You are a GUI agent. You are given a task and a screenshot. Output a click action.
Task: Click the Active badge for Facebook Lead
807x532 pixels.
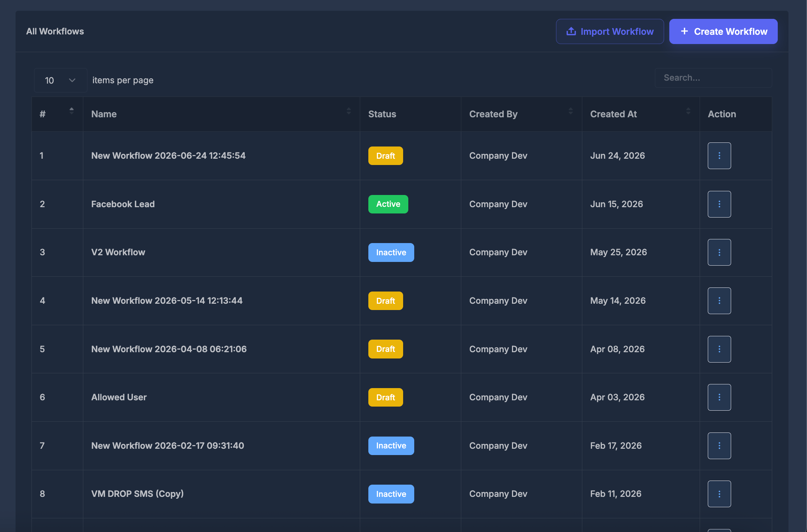388,204
